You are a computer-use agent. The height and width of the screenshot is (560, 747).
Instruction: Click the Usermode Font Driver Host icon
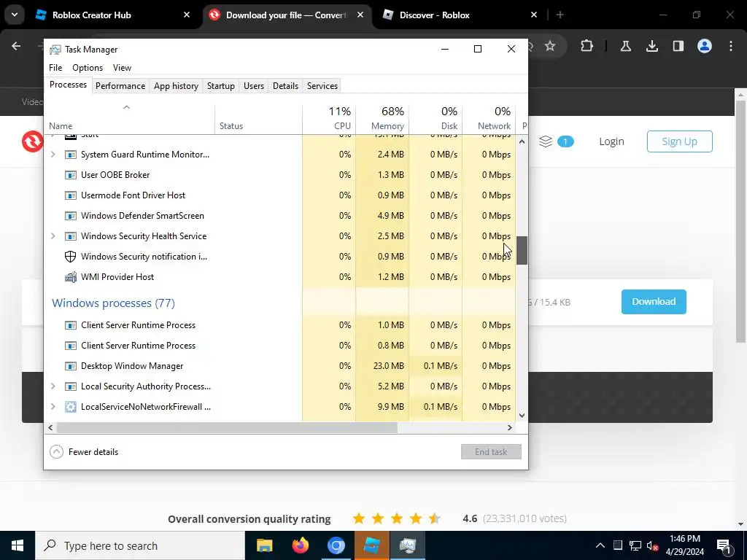(71, 195)
